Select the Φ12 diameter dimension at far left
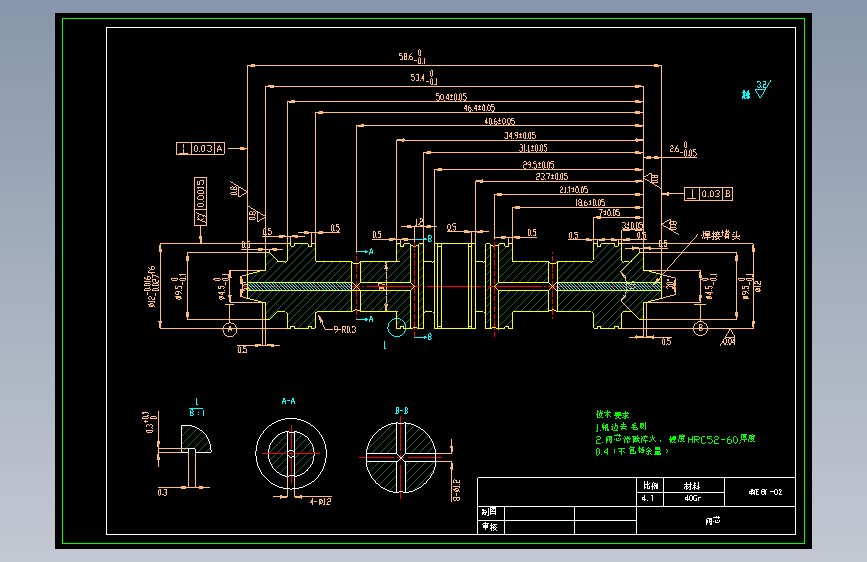 pos(152,287)
